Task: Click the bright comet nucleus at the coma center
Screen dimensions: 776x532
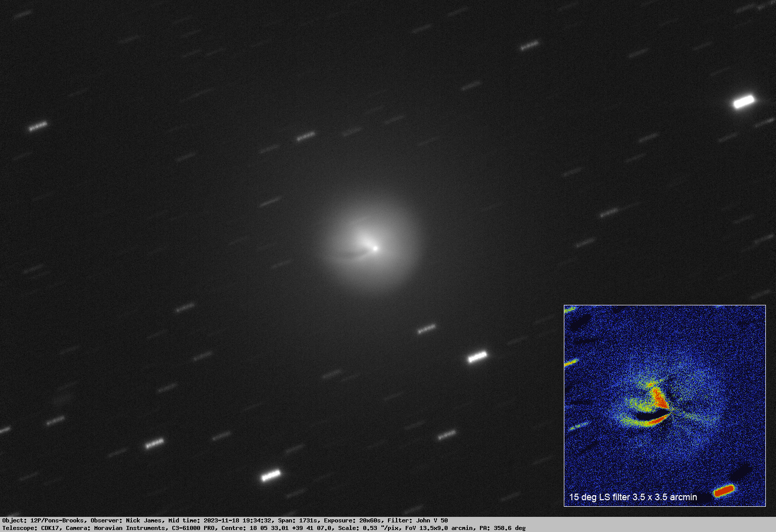Action: (x=375, y=248)
